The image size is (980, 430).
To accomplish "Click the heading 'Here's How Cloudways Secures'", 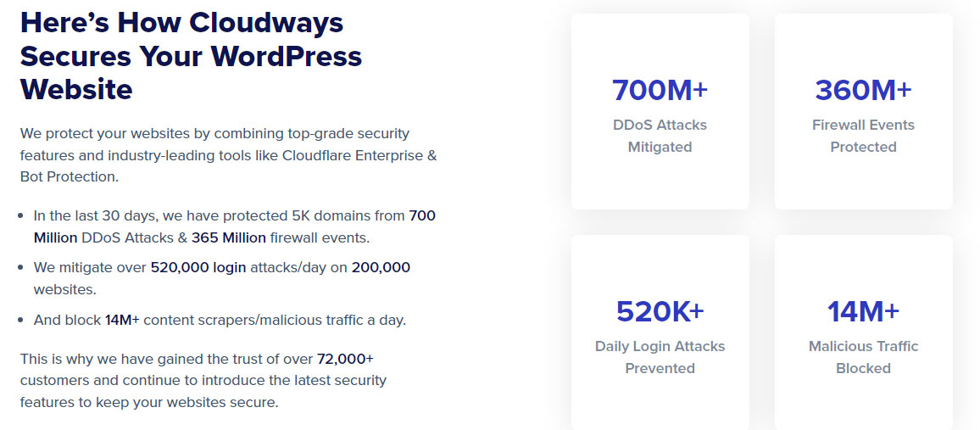I will pyautogui.click(x=192, y=56).
